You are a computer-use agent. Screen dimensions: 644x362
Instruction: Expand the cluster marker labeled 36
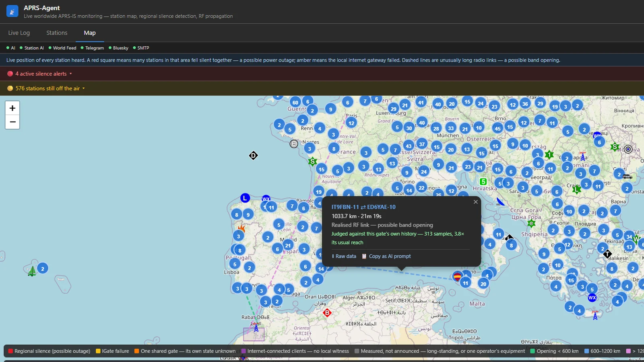tap(525, 104)
